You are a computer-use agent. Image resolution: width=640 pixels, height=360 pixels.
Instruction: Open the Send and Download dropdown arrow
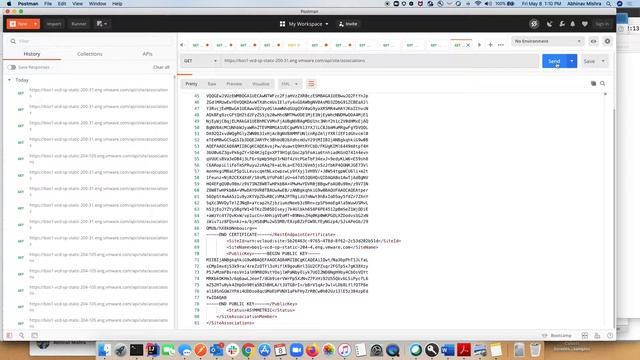click(x=572, y=61)
